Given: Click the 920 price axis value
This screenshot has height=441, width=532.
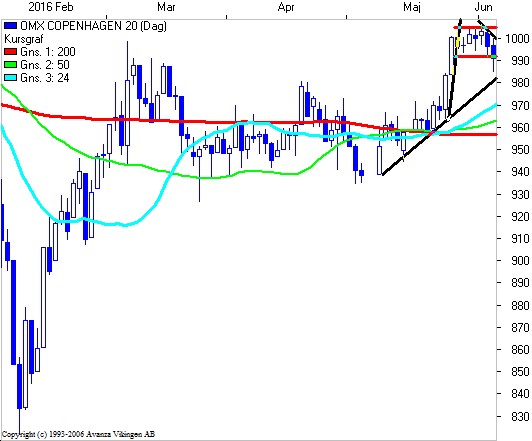Looking at the screenshot, I should [520, 216].
